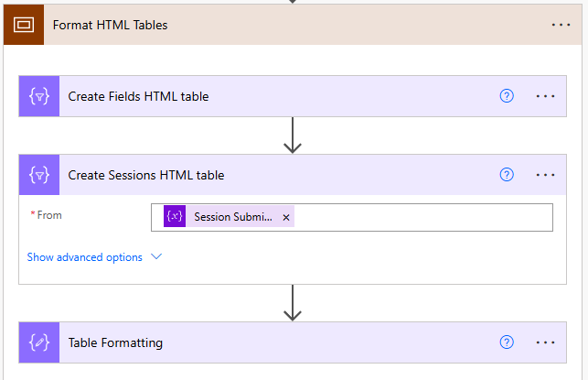Screen dimensions: 588x380
Task: Open Create Sessions HTML table options menu
Action: click(x=546, y=175)
